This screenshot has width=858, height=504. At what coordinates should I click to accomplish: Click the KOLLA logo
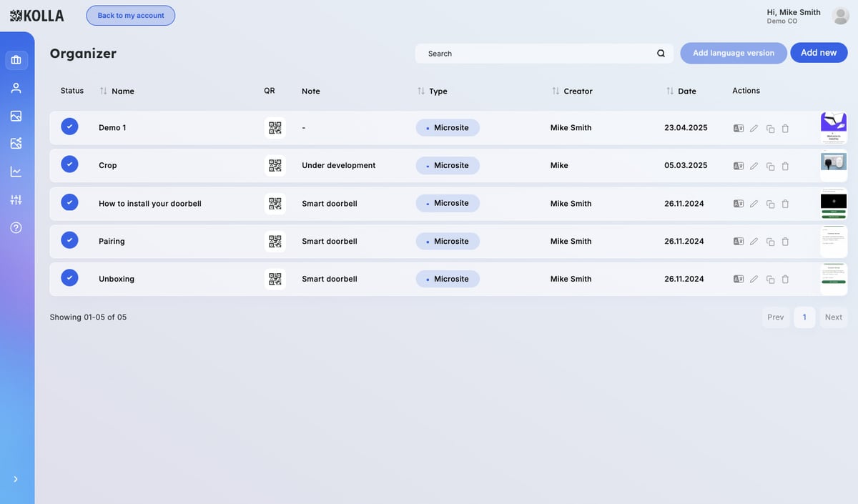(36, 16)
